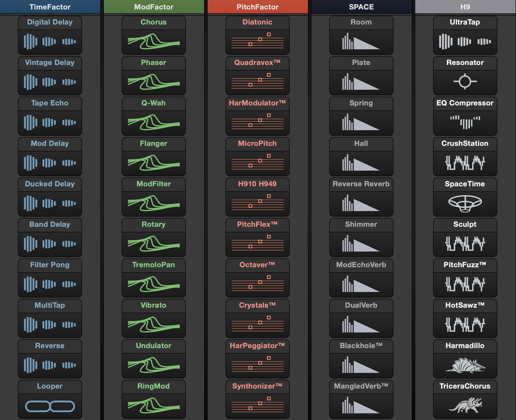516x420 pixels.
Task: Select the Looper chain-link icon
Action: coord(50,406)
